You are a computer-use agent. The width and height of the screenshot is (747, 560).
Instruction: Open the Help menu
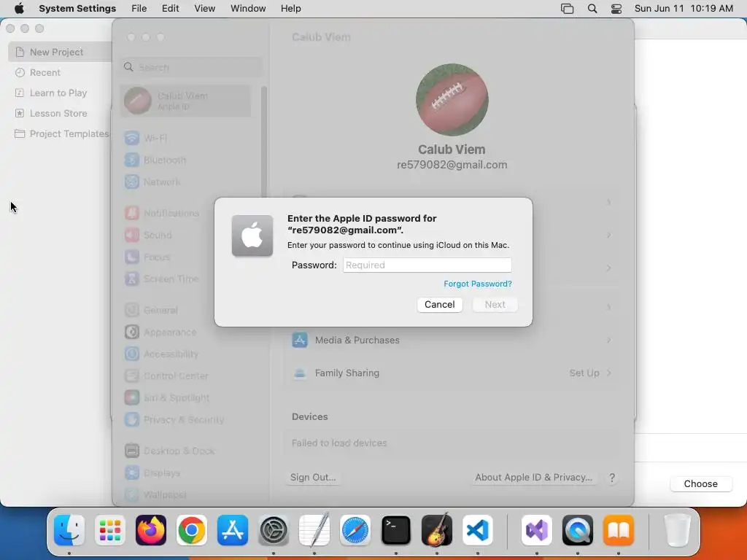tap(290, 9)
